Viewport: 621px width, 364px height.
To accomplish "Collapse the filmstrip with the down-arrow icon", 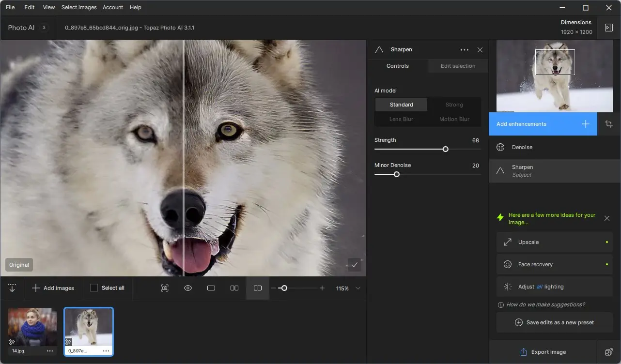I will (12, 288).
